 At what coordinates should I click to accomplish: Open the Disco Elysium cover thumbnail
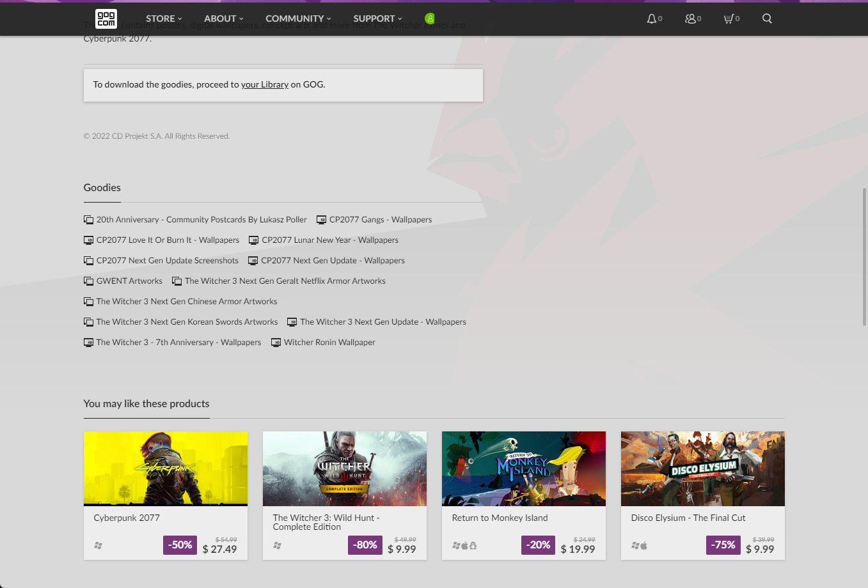coord(703,468)
